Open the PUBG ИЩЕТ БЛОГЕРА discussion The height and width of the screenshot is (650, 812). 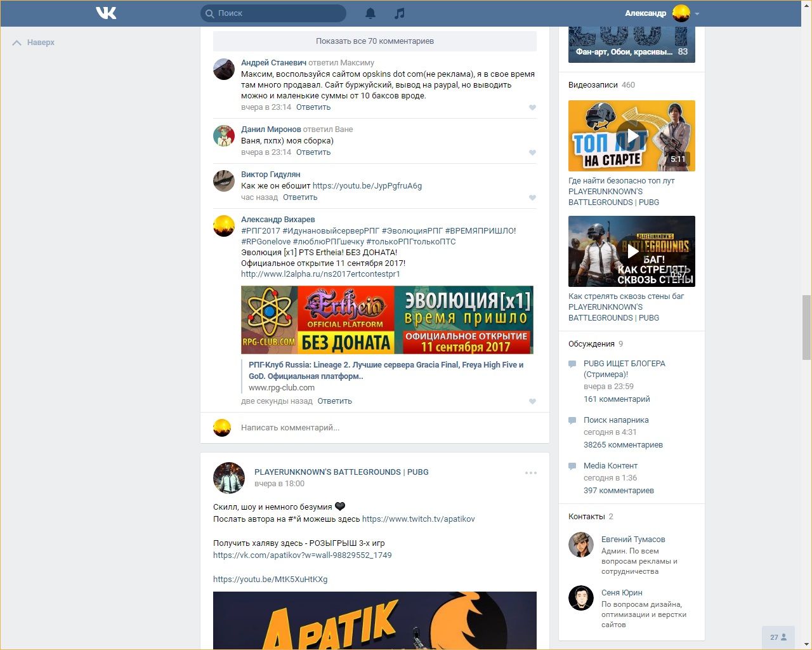[x=624, y=369]
